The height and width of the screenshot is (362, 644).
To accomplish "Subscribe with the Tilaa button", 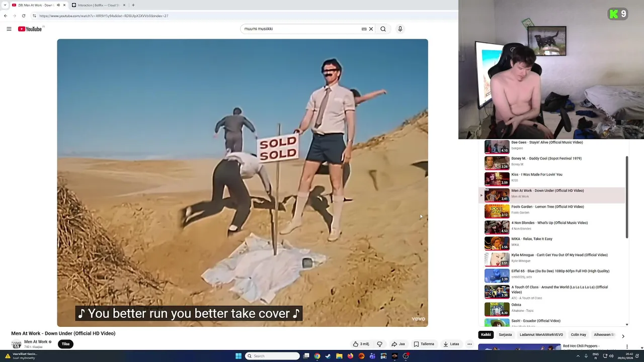I will coord(65,344).
